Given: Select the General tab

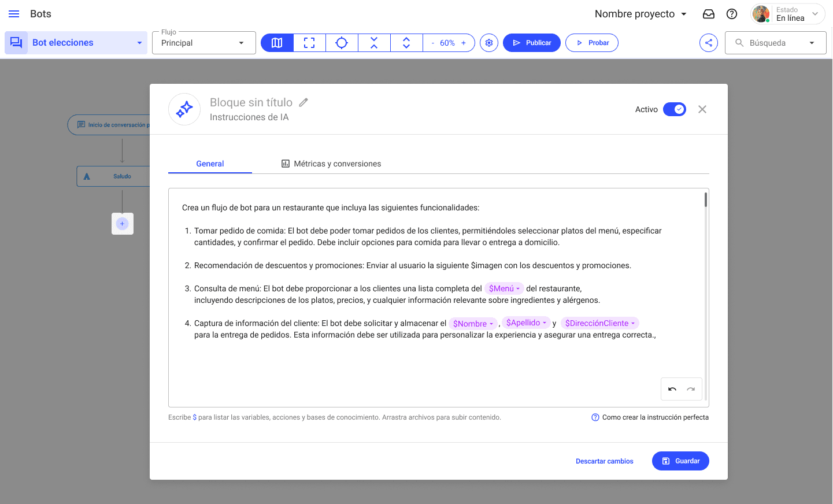Looking at the screenshot, I should (210, 164).
